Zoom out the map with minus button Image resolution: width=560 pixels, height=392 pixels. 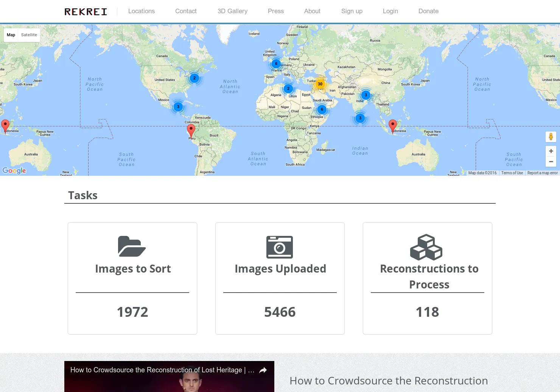coord(551,161)
